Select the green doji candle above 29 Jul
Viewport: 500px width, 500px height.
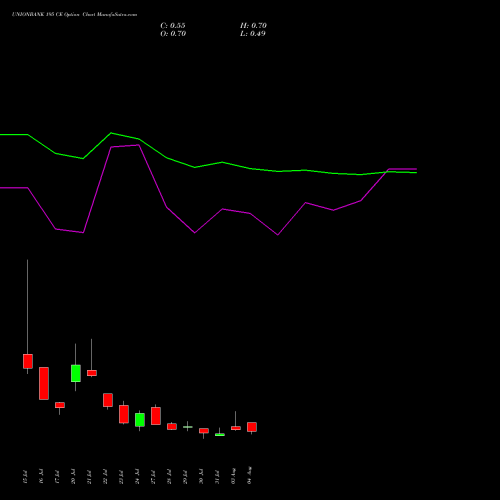coord(188,427)
